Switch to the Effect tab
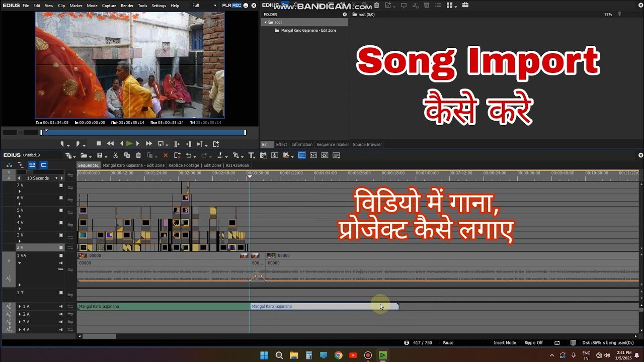This screenshot has height=362, width=644. [282, 144]
